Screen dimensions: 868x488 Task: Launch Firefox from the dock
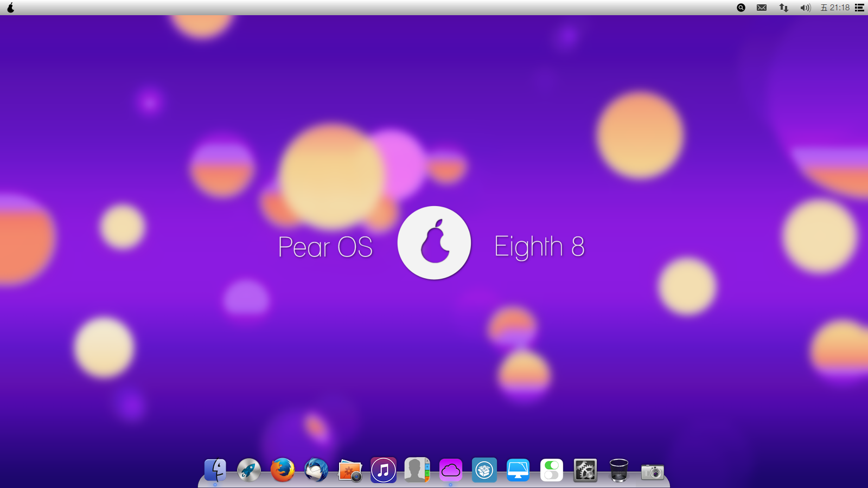click(283, 470)
